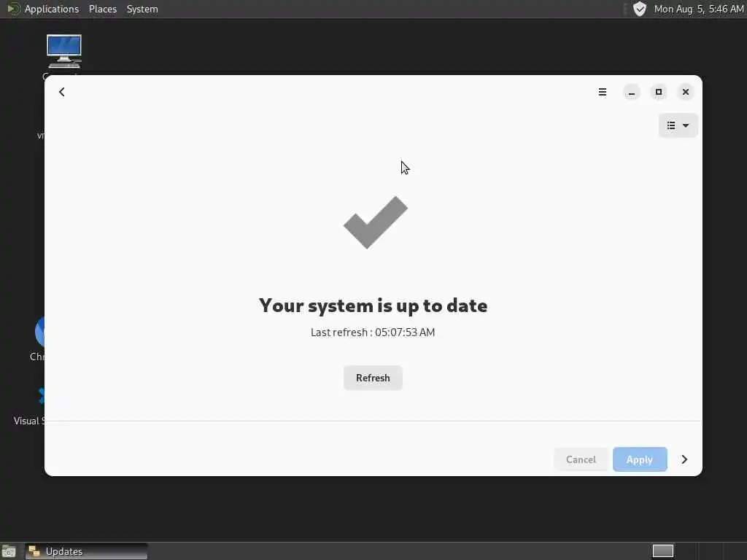Open the Places menu
Screen dimensions: 747x560
(x=102, y=9)
